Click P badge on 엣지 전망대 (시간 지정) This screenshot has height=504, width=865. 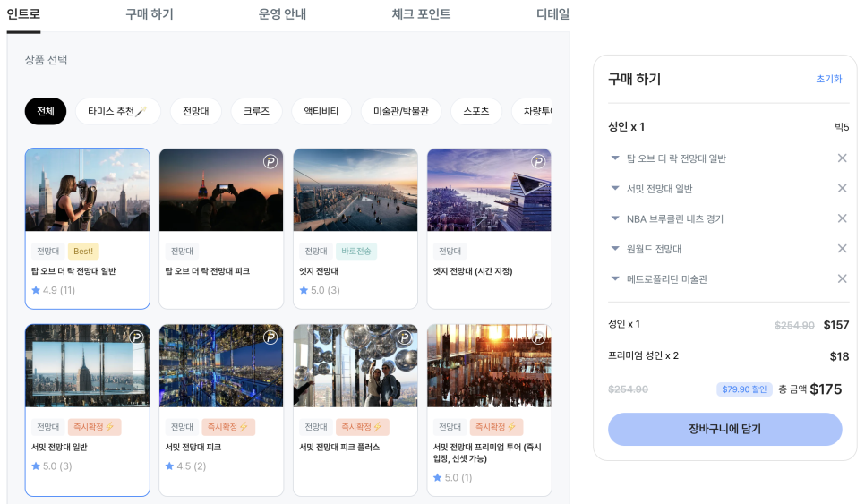[x=538, y=161]
